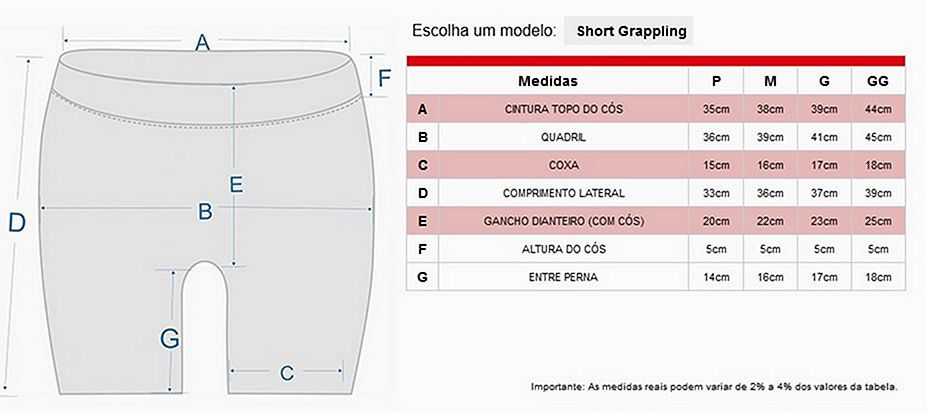Viewport: 927px width, 419px height.
Task: Click the Medidas column header
Action: coord(547,81)
